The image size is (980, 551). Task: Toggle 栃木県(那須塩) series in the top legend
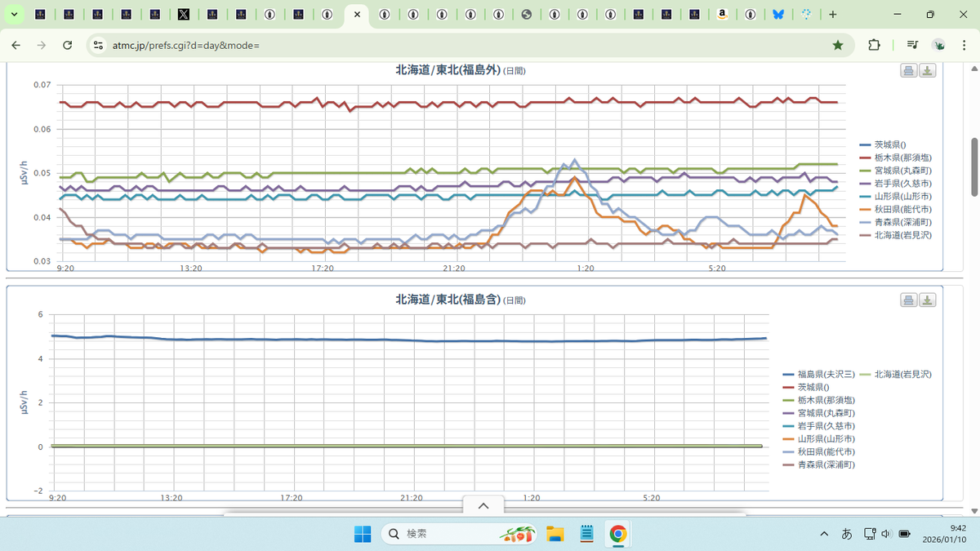pos(902,157)
